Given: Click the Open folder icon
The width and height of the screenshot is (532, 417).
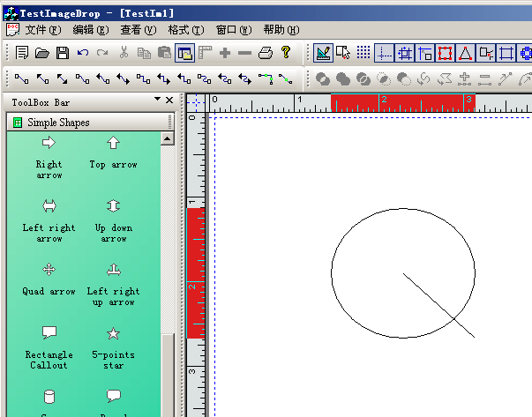Looking at the screenshot, I should point(42,53).
